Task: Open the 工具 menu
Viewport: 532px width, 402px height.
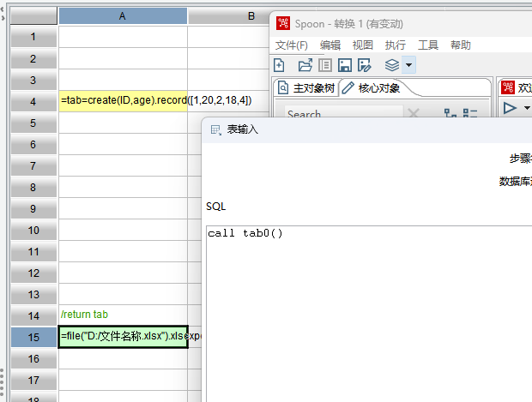Action: (428, 45)
